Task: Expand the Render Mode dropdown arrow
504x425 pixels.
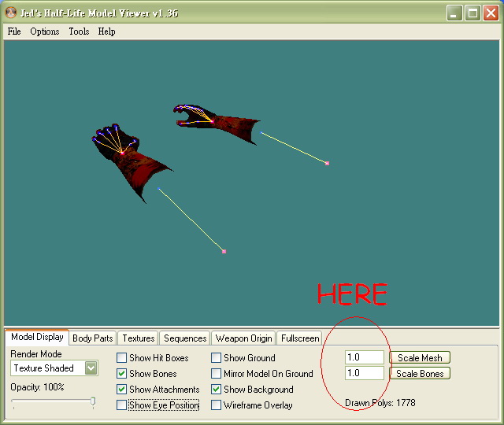Action: pyautogui.click(x=91, y=368)
